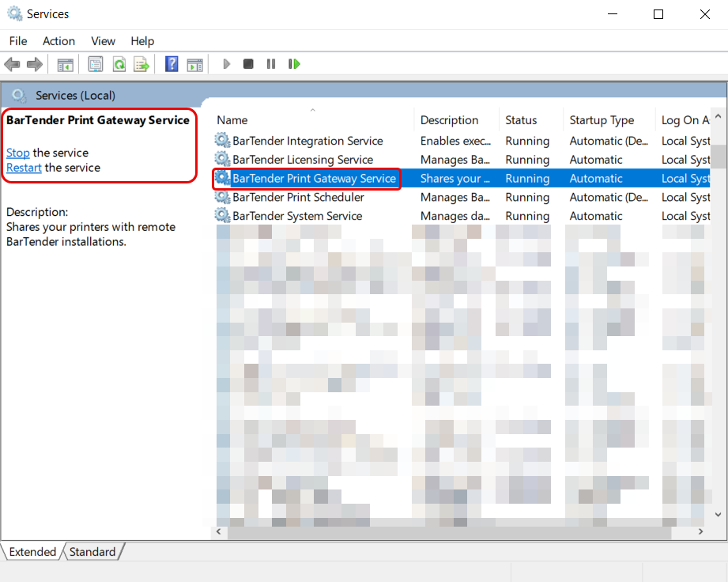
Task: Go back using the toolbar Back arrow
Action: [12, 64]
